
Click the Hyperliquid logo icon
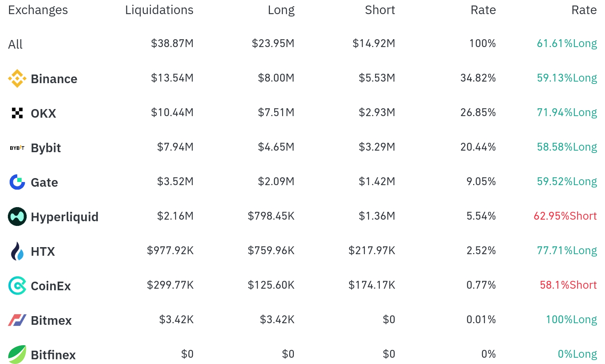click(17, 217)
